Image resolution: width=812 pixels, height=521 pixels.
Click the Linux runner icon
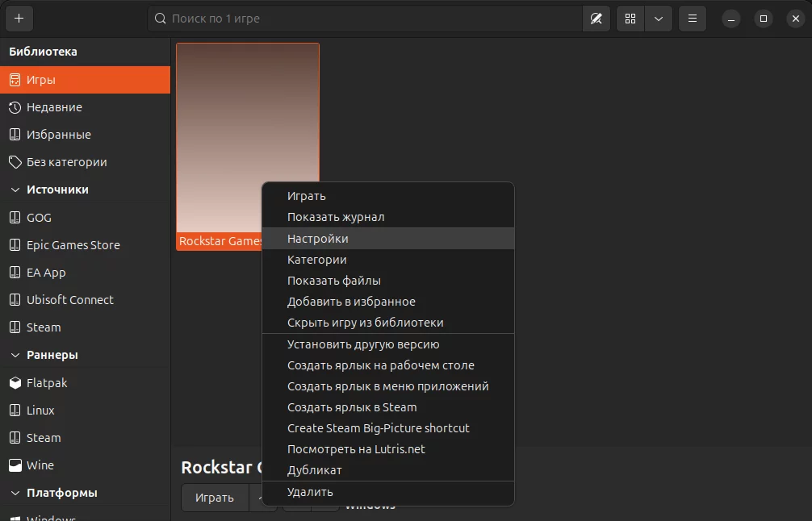tap(15, 411)
